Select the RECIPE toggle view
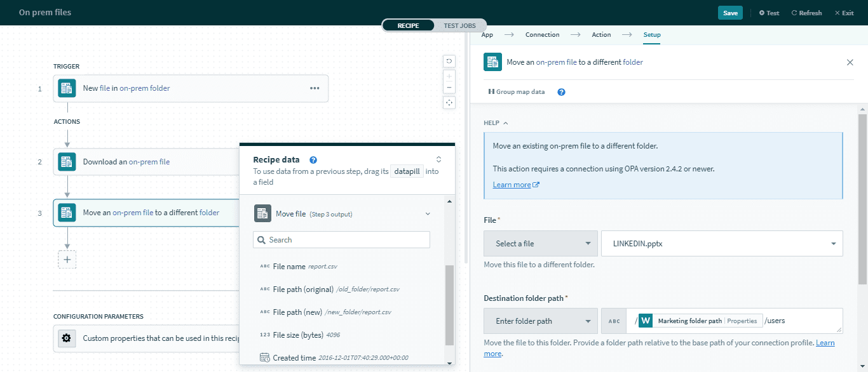 click(x=409, y=25)
